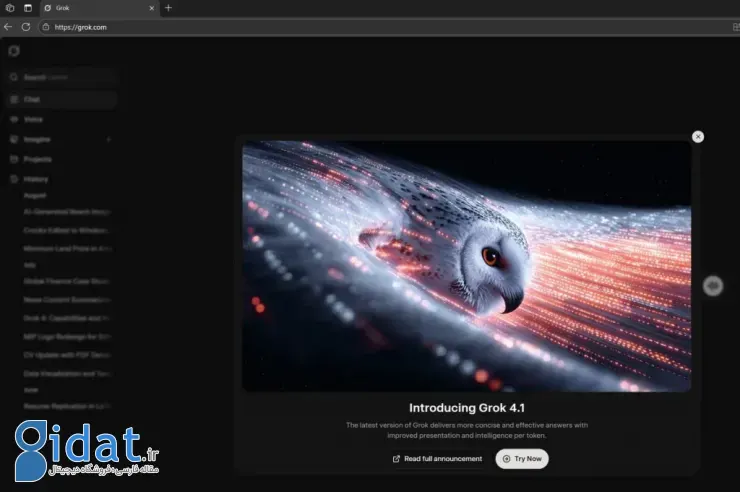Viewport: 740px width, 492px height.
Task: Open the Imagine section in the sidebar
Action: tap(37, 139)
